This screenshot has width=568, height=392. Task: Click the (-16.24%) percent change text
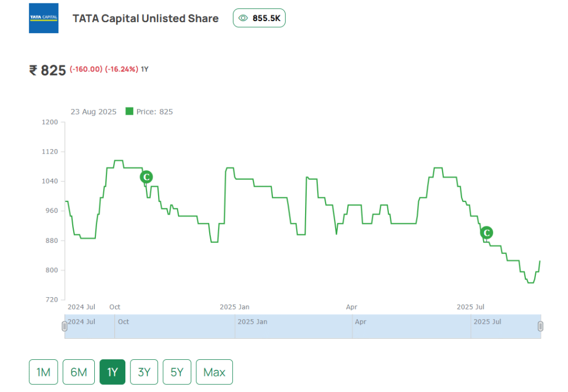121,69
